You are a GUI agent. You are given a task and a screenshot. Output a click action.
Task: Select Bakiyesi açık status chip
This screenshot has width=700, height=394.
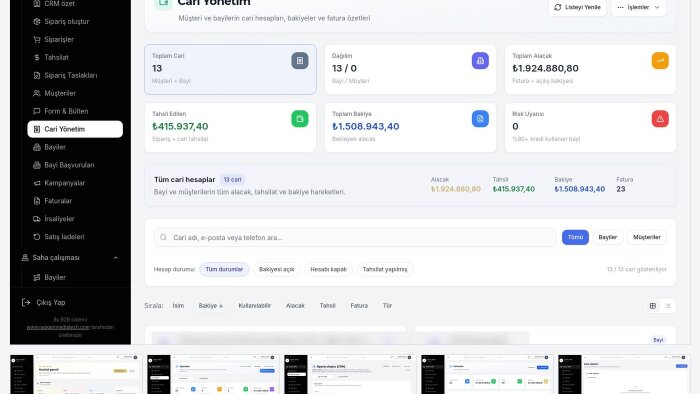pyautogui.click(x=276, y=270)
